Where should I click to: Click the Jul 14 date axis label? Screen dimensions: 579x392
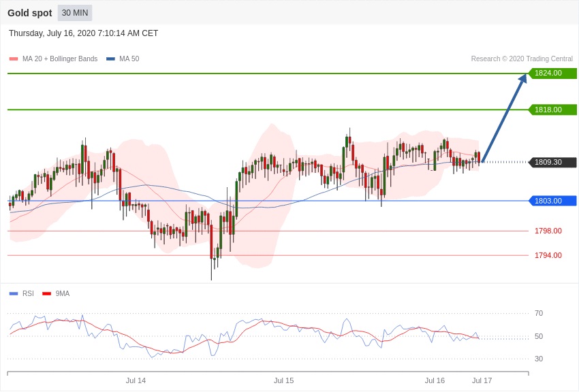136,380
